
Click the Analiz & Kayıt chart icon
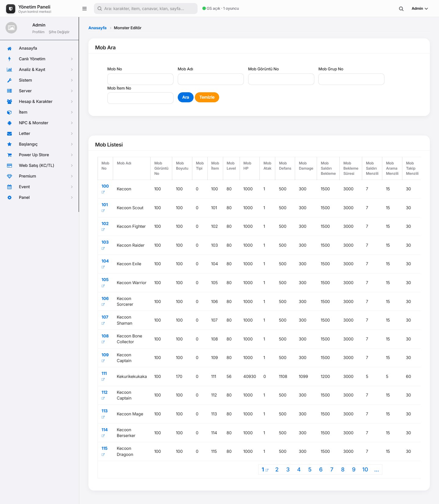(x=9, y=70)
